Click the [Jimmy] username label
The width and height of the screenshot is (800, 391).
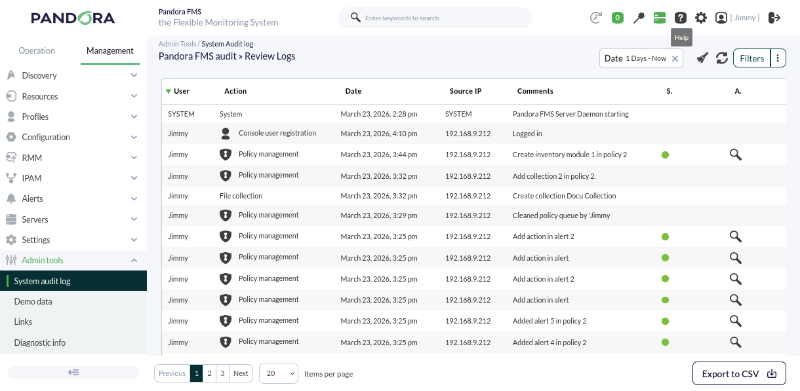(x=745, y=18)
